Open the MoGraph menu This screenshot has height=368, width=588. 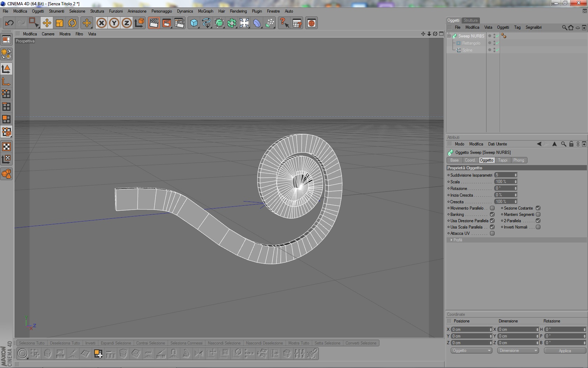coord(205,11)
